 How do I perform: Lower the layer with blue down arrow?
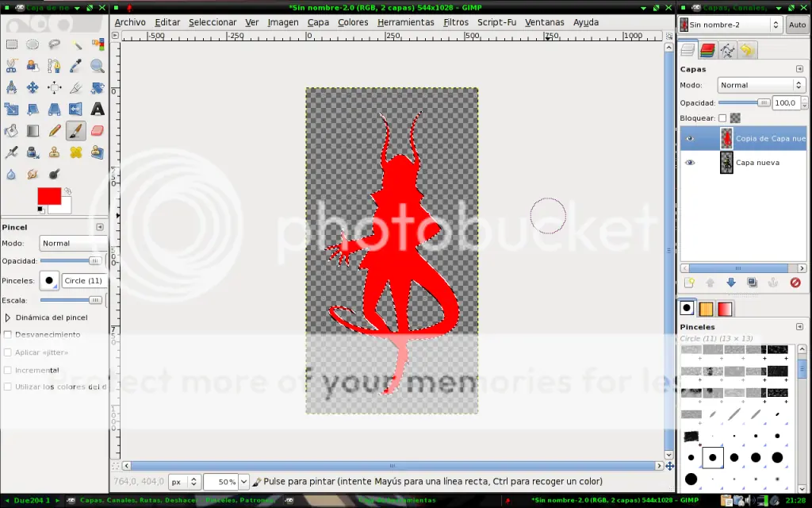(x=730, y=283)
